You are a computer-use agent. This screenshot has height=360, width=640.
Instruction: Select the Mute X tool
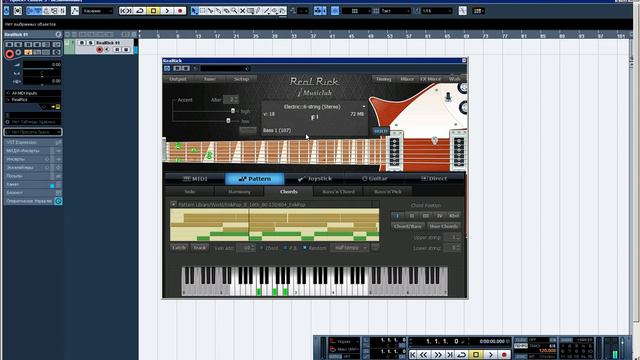pos(242,11)
